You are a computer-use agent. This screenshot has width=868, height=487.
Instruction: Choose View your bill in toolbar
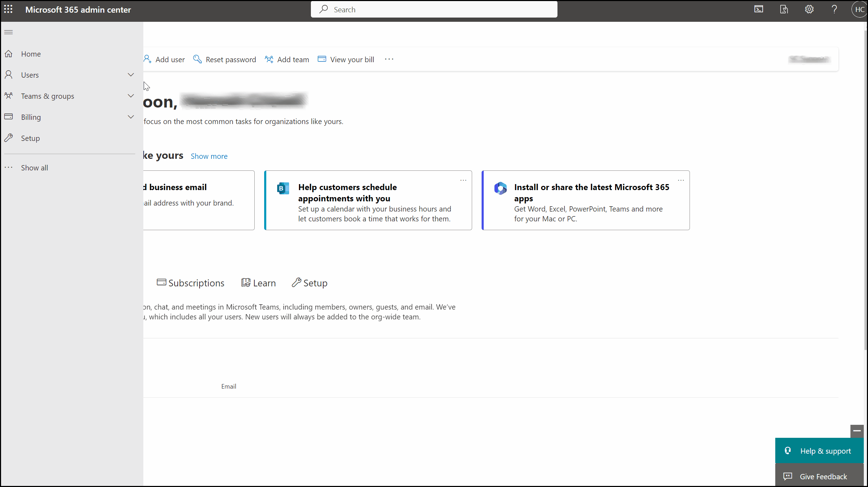click(346, 59)
